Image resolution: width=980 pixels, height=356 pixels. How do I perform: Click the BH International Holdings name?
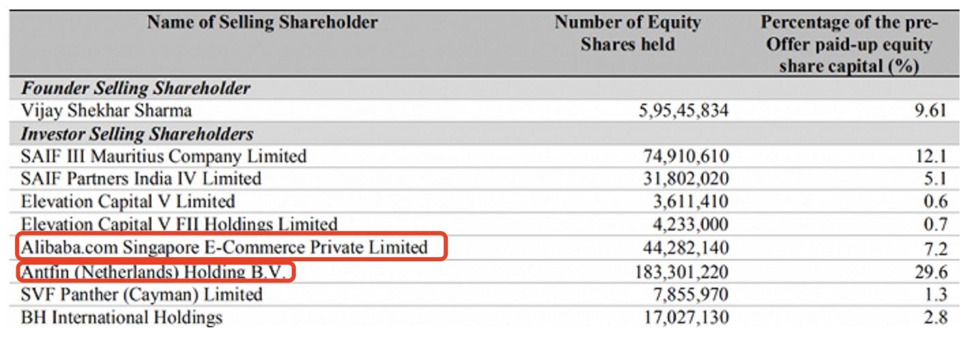tap(122, 317)
